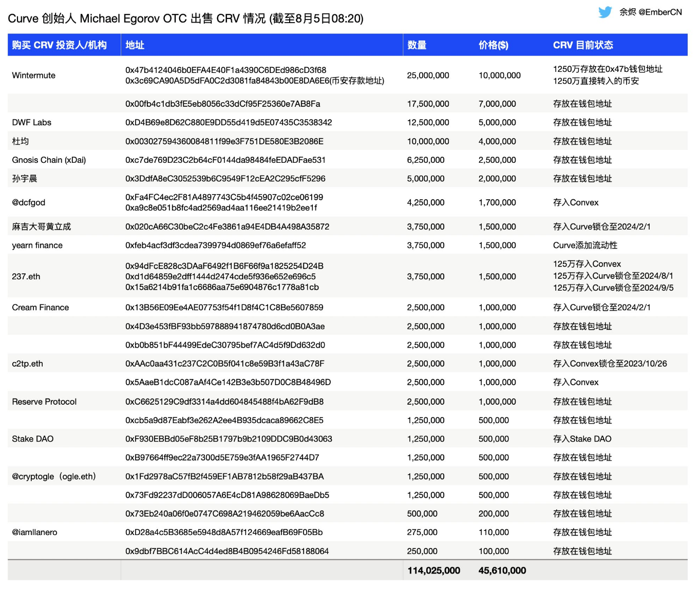
Task: Select the 孙宇晨 investor cell
Action: [25, 179]
